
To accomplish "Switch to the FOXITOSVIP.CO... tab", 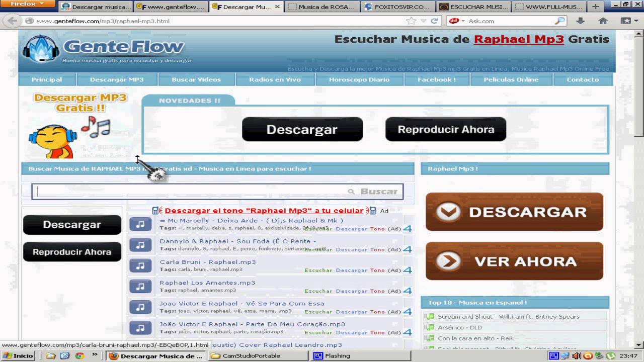I will click(x=397, y=7).
